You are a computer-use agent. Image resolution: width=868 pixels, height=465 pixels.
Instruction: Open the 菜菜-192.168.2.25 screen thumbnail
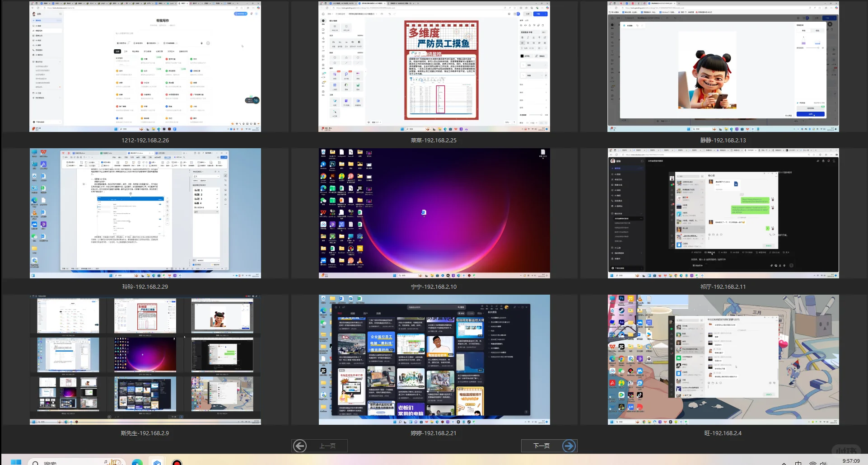tap(434, 66)
